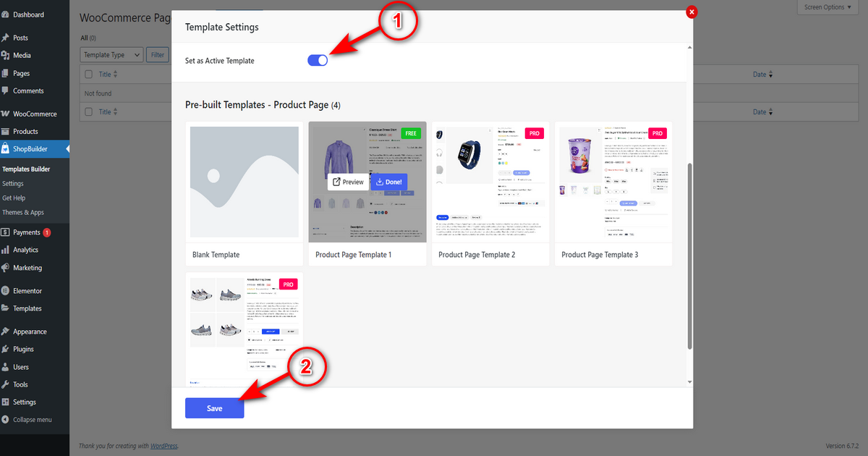Select the running shoes PRO template thumbnail
Viewport: 868px width, 456px height.
click(x=244, y=329)
